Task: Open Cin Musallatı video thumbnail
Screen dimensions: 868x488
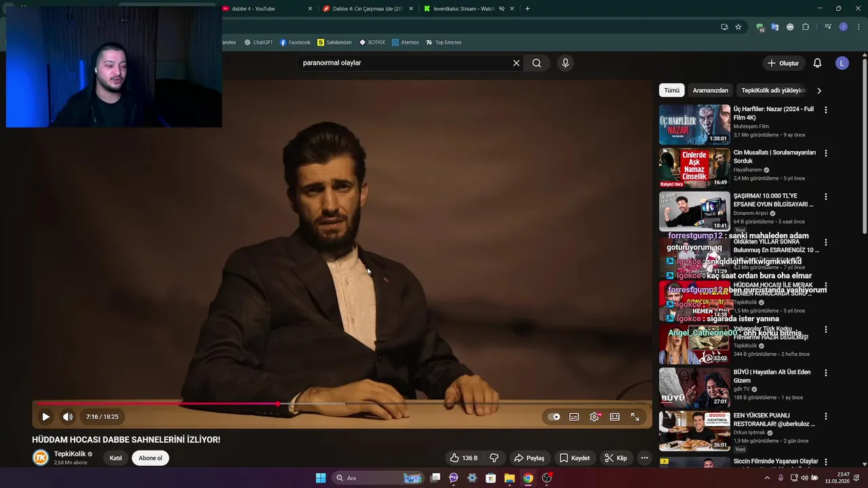Action: [x=694, y=167]
